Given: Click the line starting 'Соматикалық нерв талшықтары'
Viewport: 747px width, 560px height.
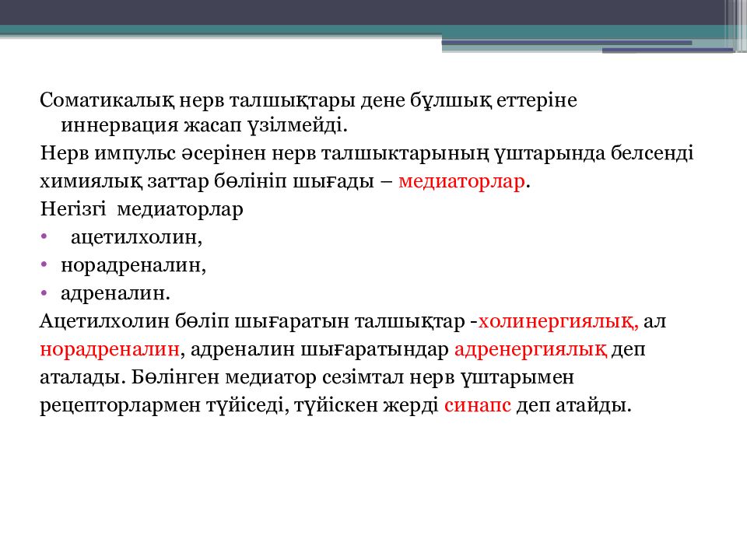Looking at the screenshot, I should [308, 100].
